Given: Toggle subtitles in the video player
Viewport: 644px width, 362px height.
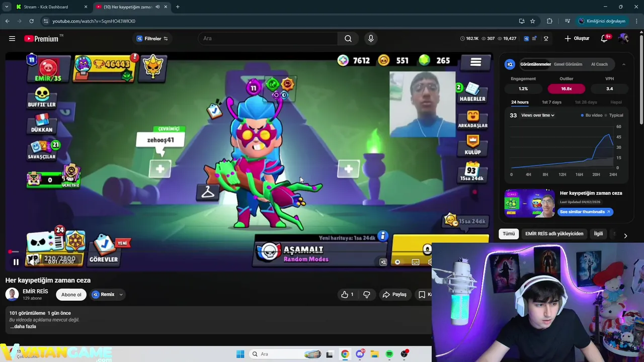Looking at the screenshot, I should point(415,262).
